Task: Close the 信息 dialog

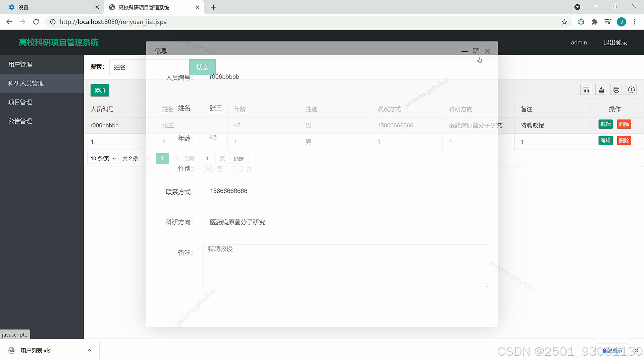Action: 487,51
